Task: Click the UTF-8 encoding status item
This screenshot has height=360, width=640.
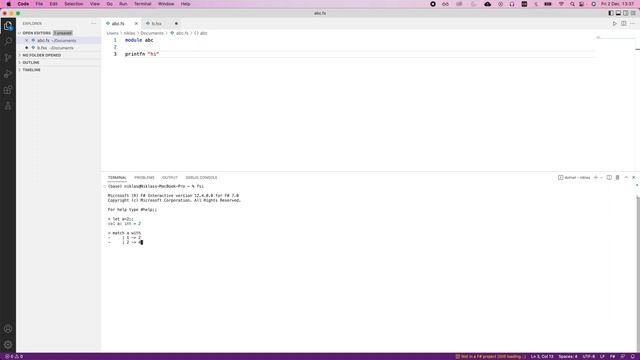Action: click(589, 356)
